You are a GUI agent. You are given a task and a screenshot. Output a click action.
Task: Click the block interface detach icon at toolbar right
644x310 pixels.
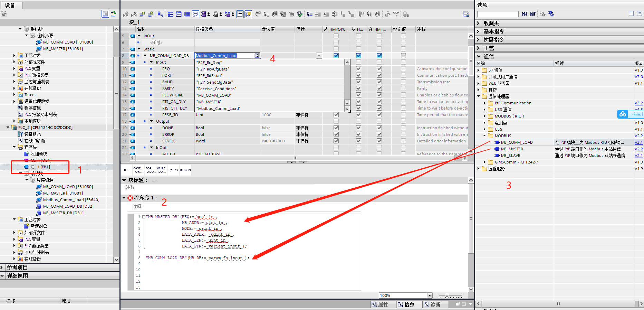[x=466, y=14]
